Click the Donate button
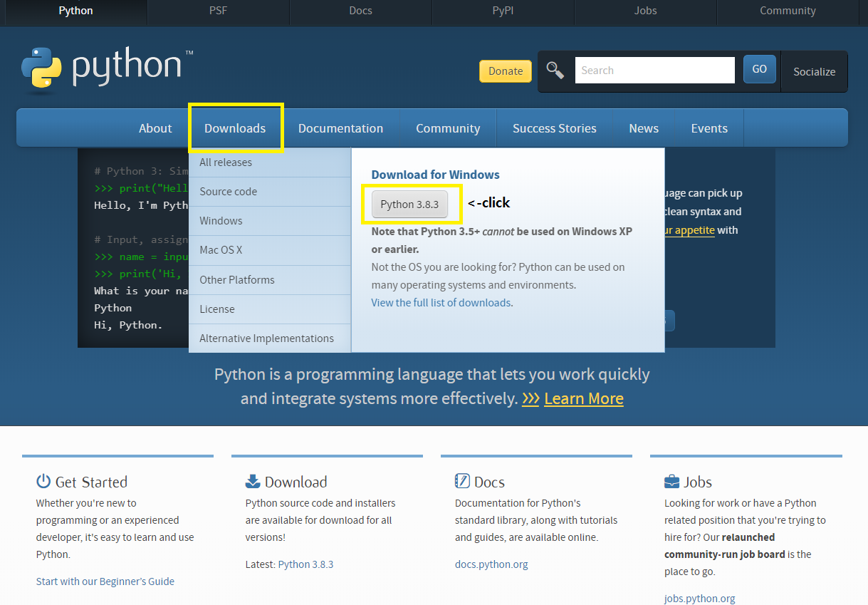The height and width of the screenshot is (605, 868). click(506, 71)
